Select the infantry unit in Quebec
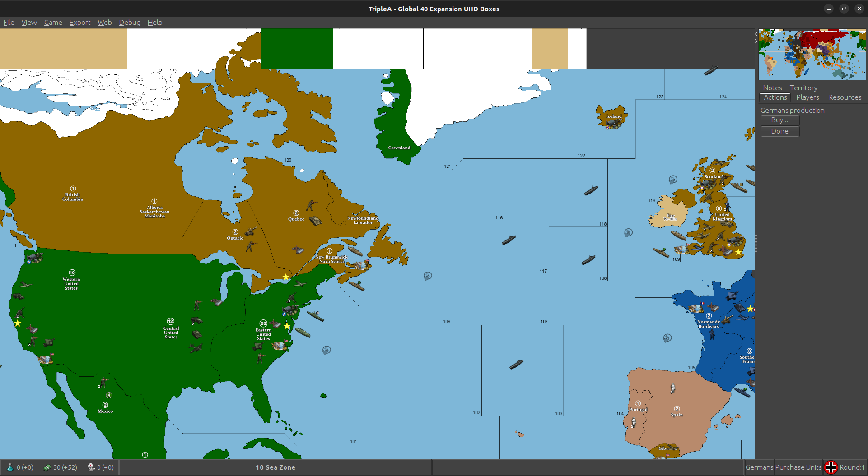 tap(311, 206)
